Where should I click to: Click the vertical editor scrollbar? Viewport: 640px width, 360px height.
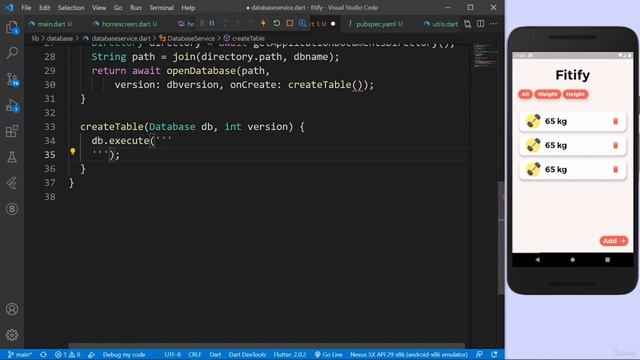[501, 238]
